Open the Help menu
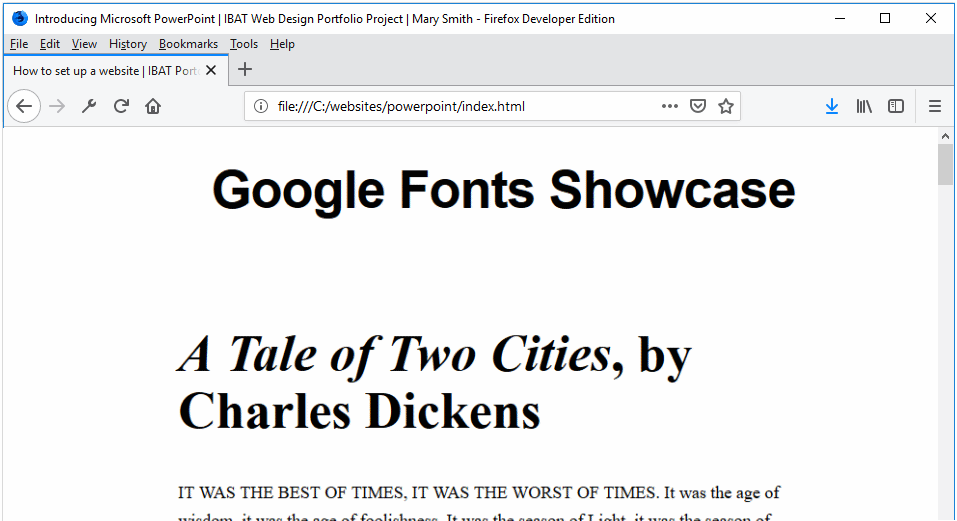Screen dimensions: 957x521 [x=282, y=44]
